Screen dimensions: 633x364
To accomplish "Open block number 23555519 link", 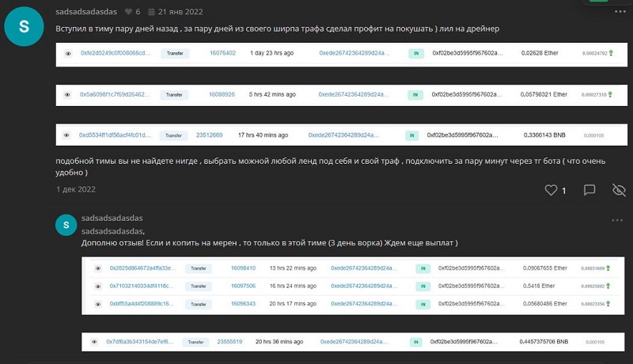I will pos(229,342).
